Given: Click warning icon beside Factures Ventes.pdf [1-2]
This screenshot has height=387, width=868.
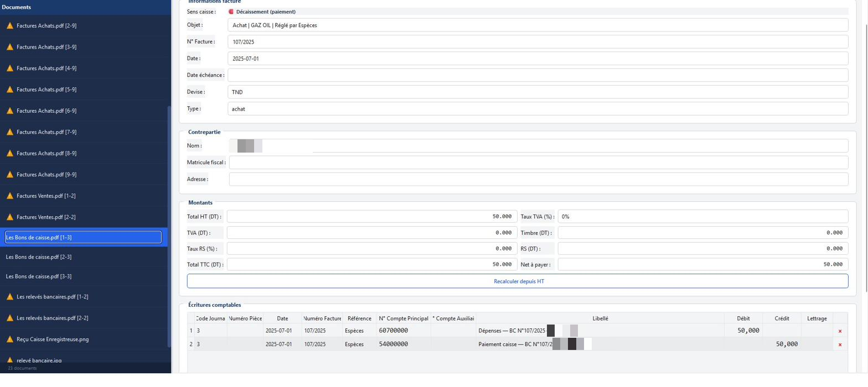Looking at the screenshot, I should [x=9, y=196].
